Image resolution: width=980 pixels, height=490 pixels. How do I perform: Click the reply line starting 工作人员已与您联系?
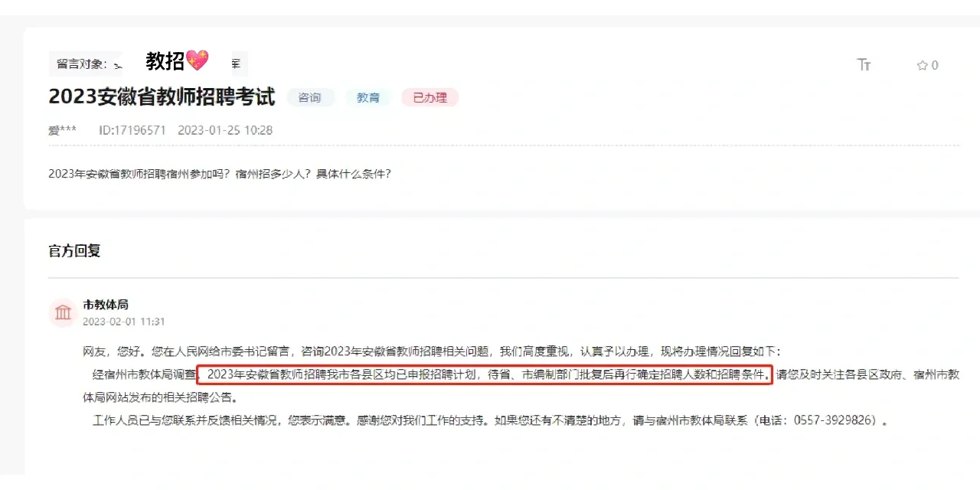[x=490, y=420]
